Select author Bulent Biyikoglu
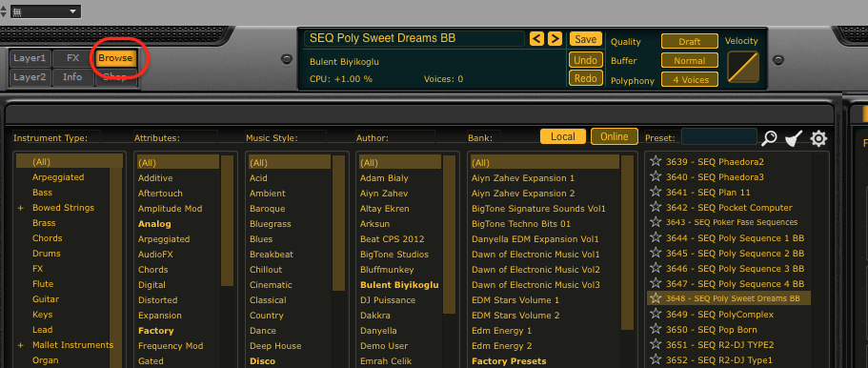 click(x=399, y=285)
